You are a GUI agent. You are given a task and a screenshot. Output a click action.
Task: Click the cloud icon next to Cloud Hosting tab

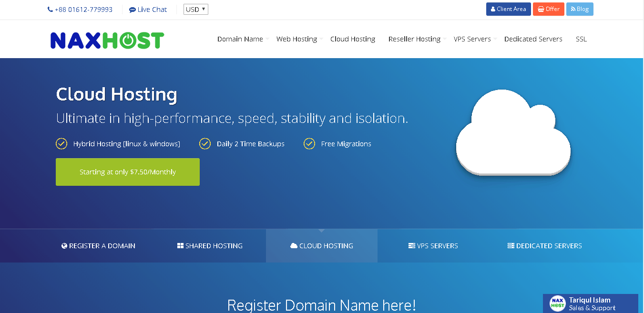pyautogui.click(x=294, y=246)
